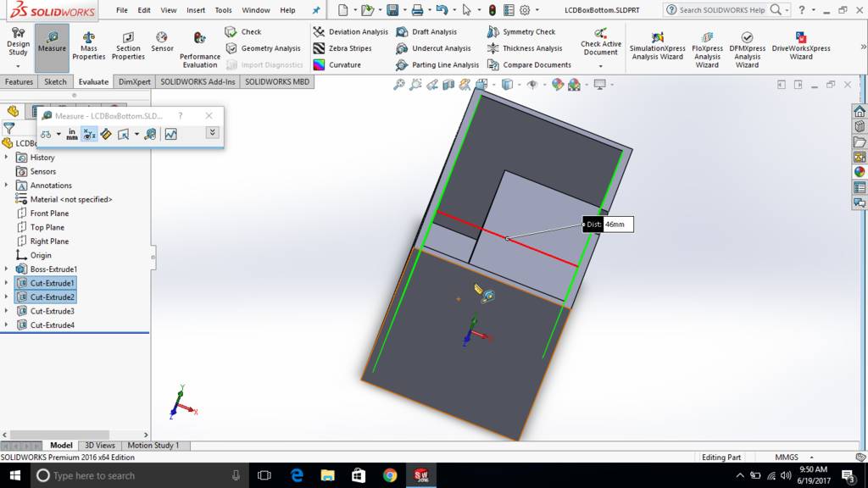Open the Insert menu
This screenshot has width=868, height=488.
coord(196,10)
